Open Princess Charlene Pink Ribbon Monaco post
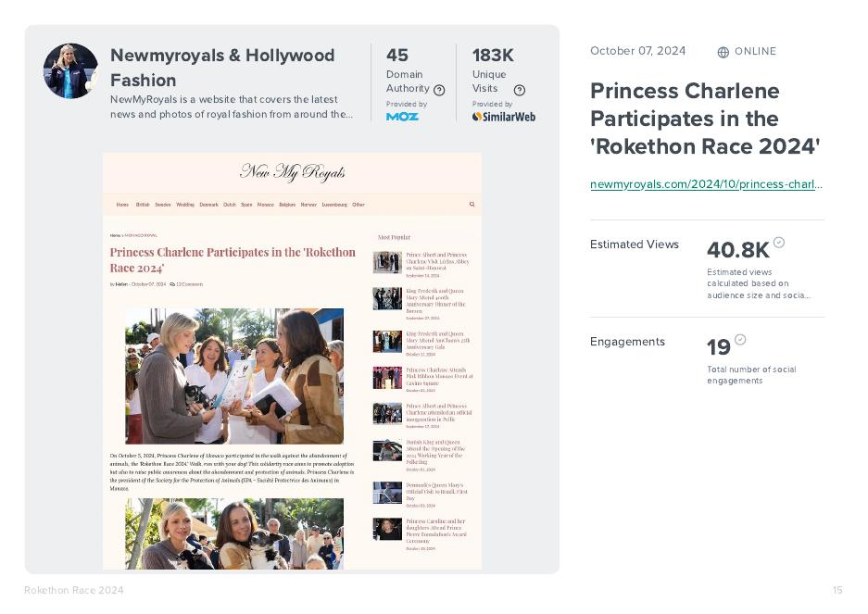The width and height of the screenshot is (868, 614). pyautogui.click(x=439, y=377)
